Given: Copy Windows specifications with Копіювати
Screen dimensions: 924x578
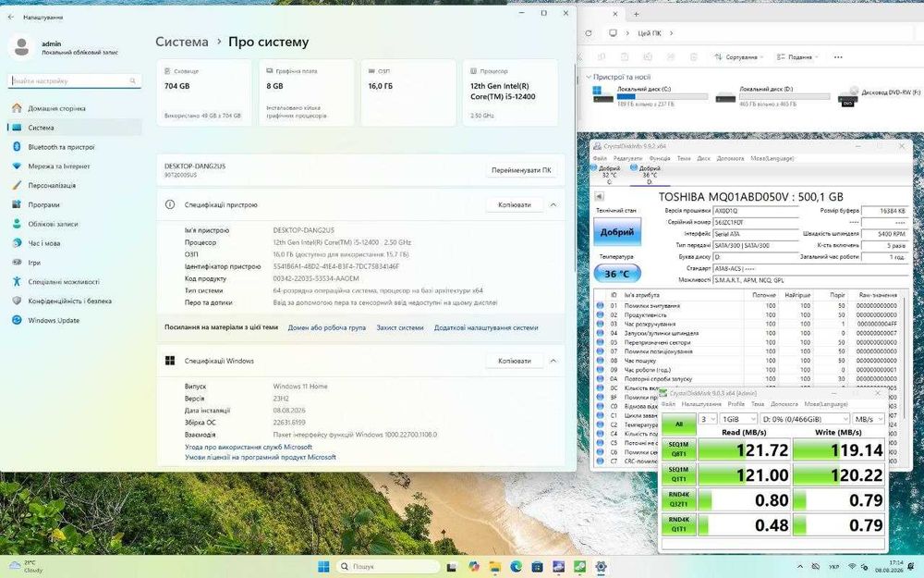Looking at the screenshot, I should (514, 361).
